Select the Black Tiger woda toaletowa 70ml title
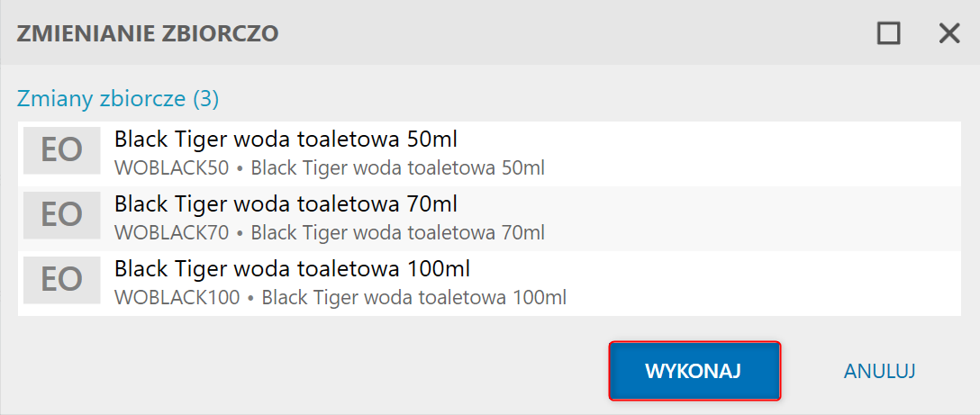Viewport: 980px width, 415px height. (x=286, y=204)
